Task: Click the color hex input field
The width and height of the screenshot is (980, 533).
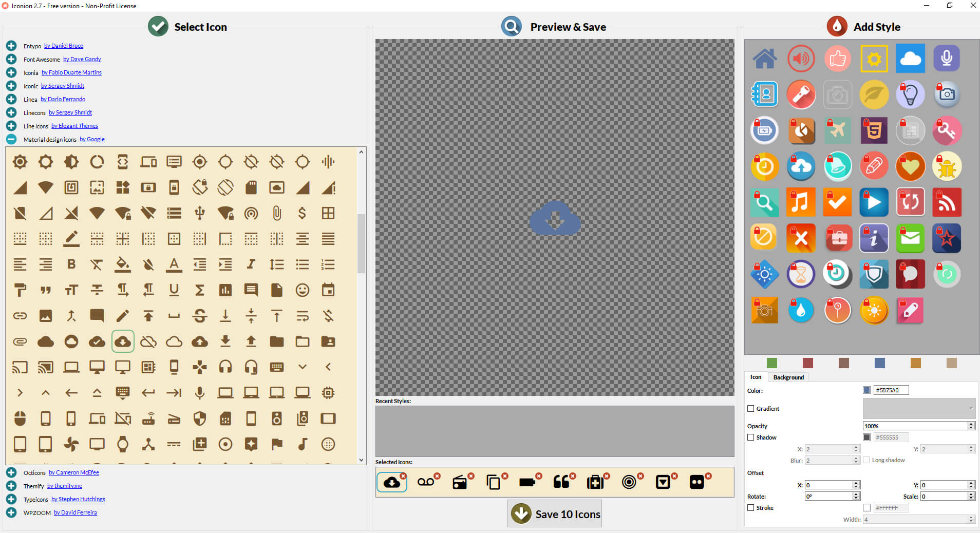Action: coord(891,390)
